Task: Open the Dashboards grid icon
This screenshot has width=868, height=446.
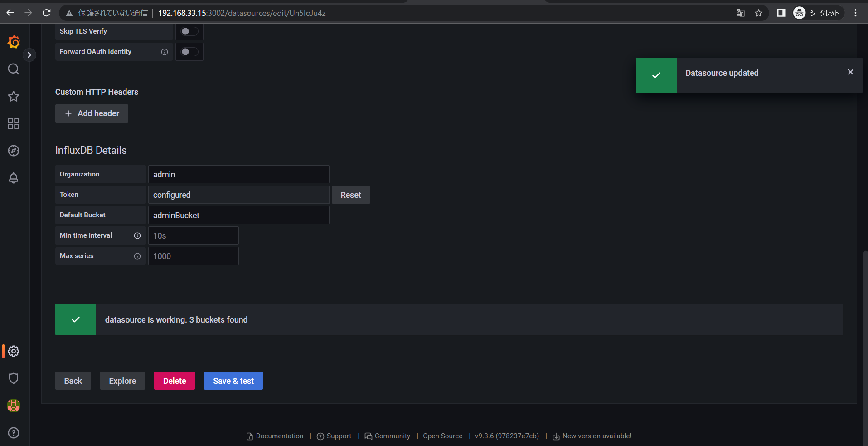Action: (x=14, y=123)
